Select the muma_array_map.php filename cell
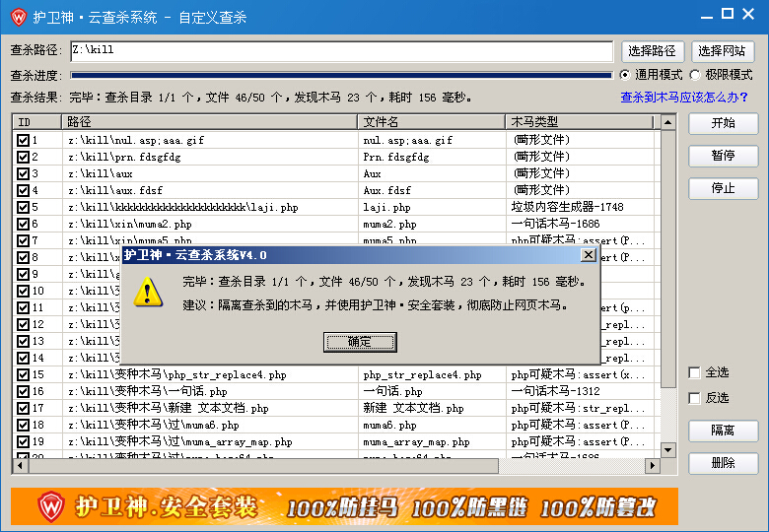The image size is (769, 532). point(416,442)
